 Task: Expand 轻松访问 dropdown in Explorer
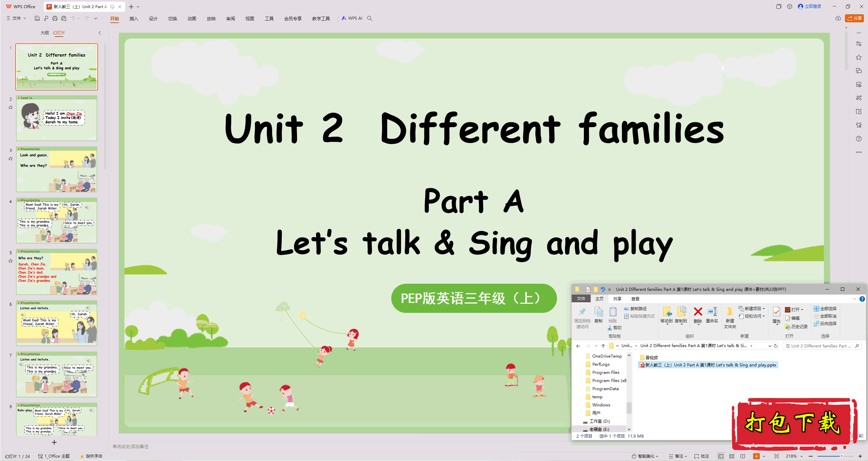point(752,316)
